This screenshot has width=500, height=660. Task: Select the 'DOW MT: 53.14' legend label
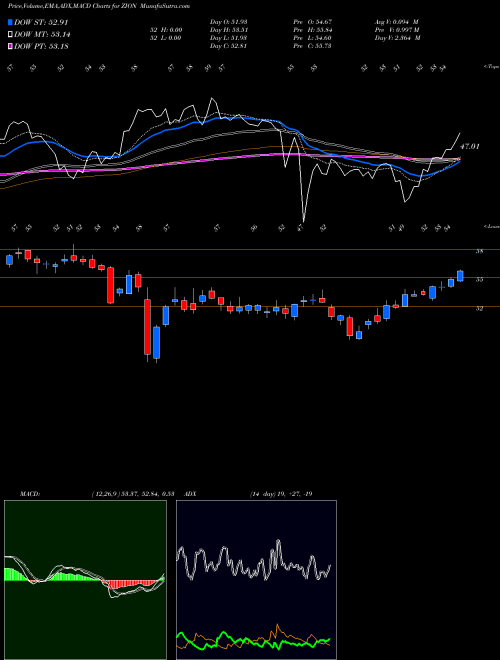pos(42,35)
